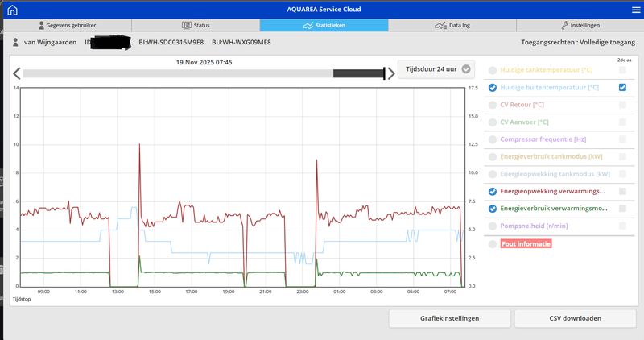Check 2de as box for CV Retour
This screenshot has width=644, height=340.
click(x=622, y=105)
